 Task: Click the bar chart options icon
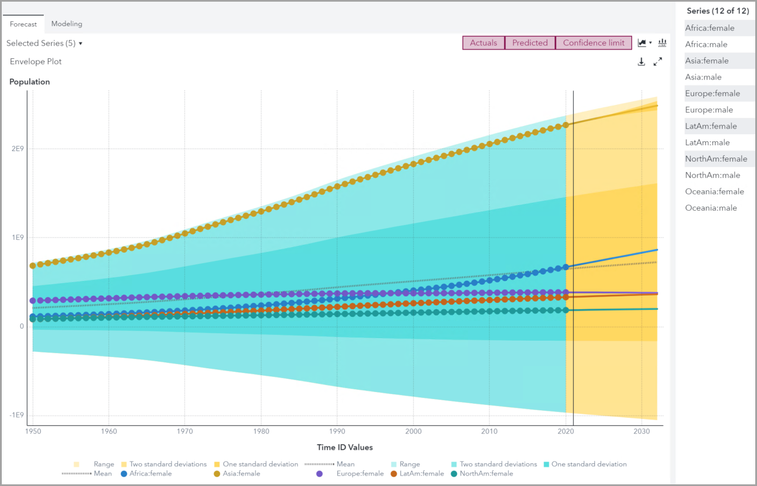[662, 42]
